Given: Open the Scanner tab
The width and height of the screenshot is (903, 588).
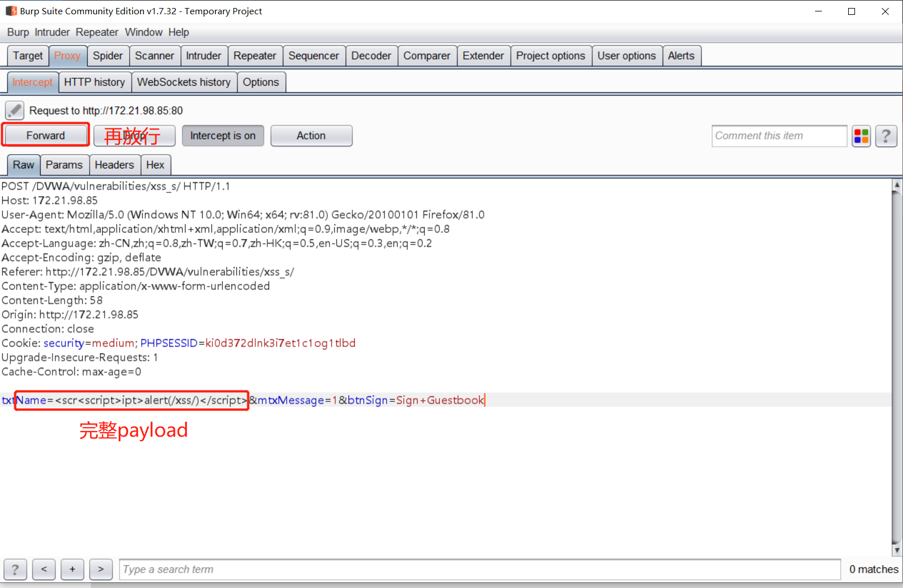Looking at the screenshot, I should pyautogui.click(x=155, y=56).
